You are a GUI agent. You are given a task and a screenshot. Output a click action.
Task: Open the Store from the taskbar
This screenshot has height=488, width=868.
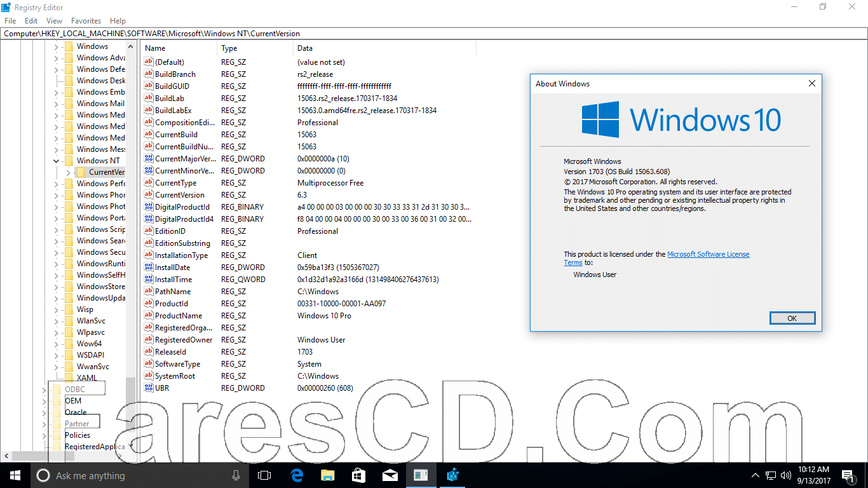[358, 475]
